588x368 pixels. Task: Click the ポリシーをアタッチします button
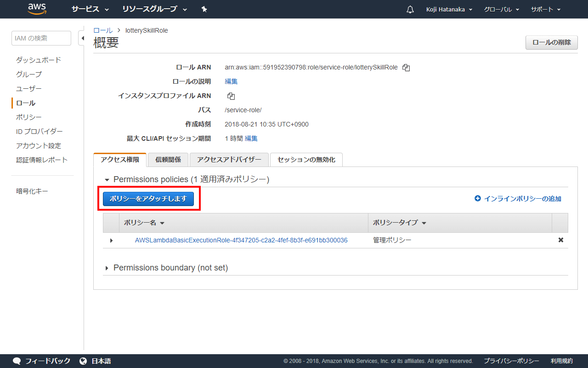tap(148, 199)
